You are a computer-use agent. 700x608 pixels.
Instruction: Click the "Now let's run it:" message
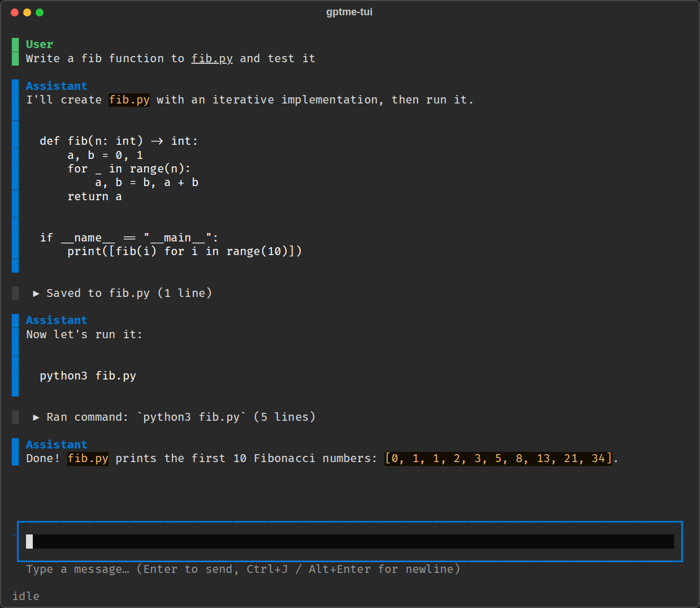click(84, 334)
